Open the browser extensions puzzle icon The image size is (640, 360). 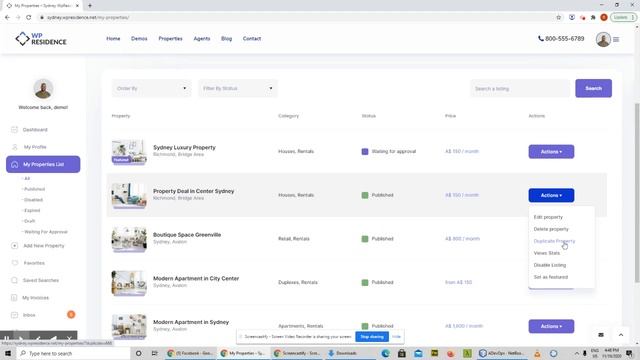[x=593, y=18]
